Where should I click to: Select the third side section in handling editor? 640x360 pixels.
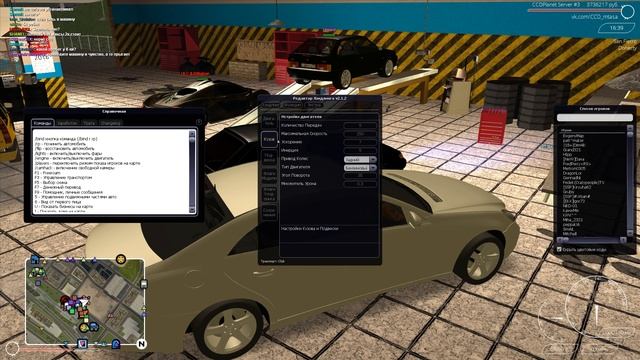(x=269, y=158)
